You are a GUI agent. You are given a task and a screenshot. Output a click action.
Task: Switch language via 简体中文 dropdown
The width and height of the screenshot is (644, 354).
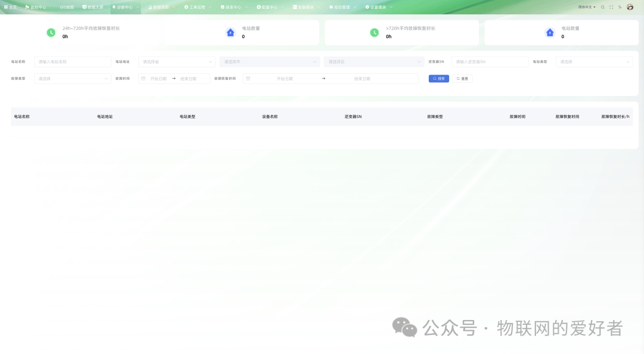tap(587, 7)
